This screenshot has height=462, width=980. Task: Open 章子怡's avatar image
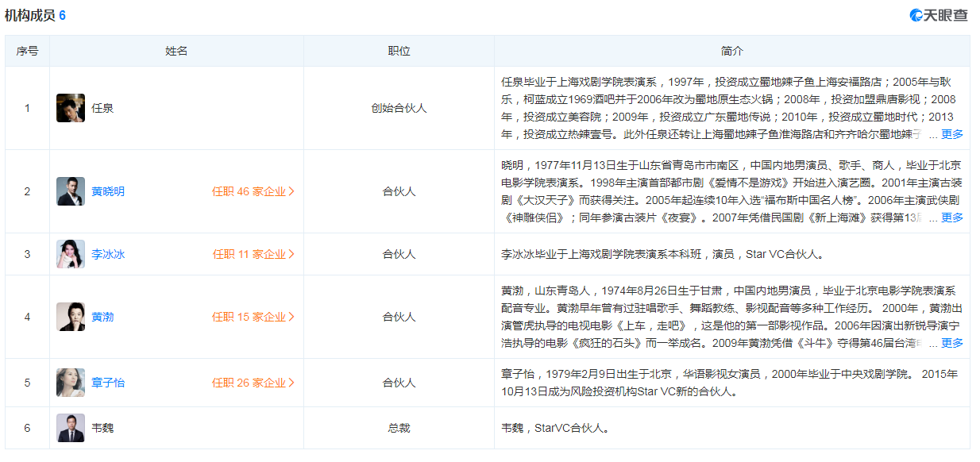(71, 383)
